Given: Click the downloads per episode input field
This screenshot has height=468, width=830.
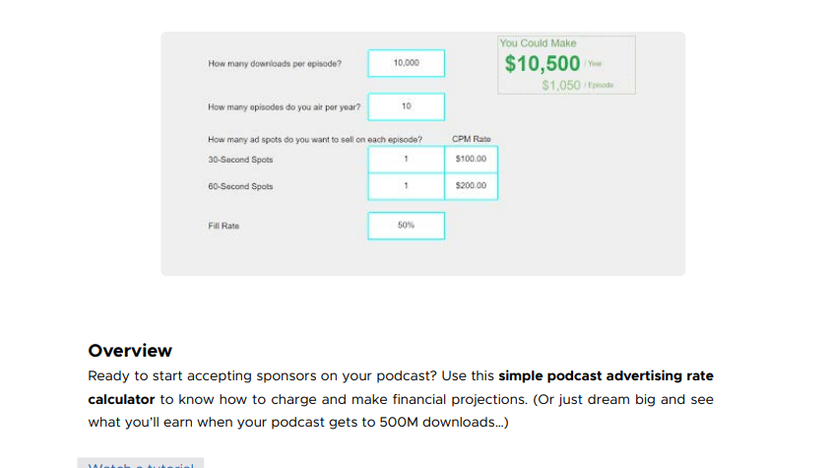Looking at the screenshot, I should tap(406, 63).
